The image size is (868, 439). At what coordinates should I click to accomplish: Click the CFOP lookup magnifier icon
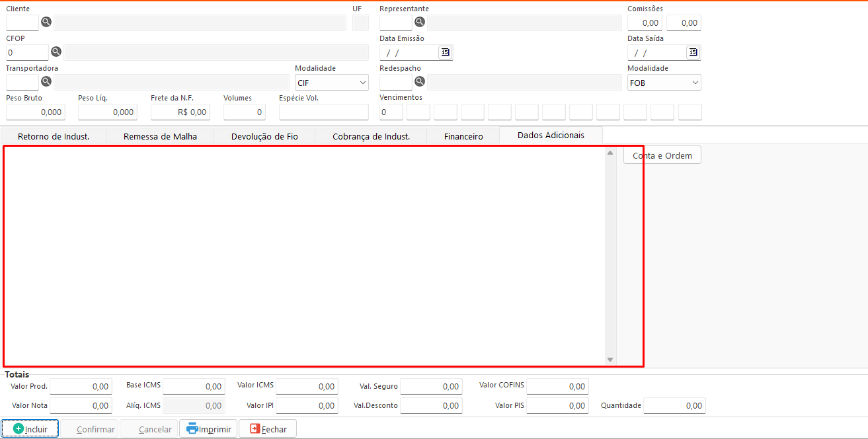56,52
